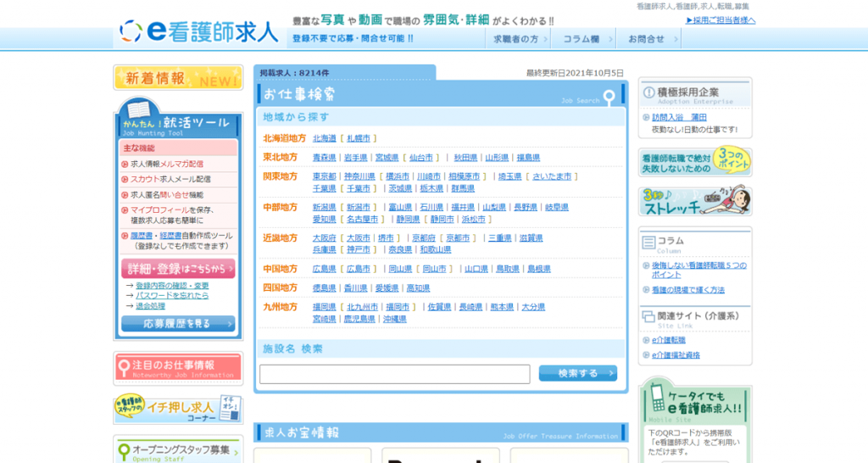This screenshot has width=868, height=463.
Task: Click the Job Search magnifier icon
Action: [x=609, y=98]
